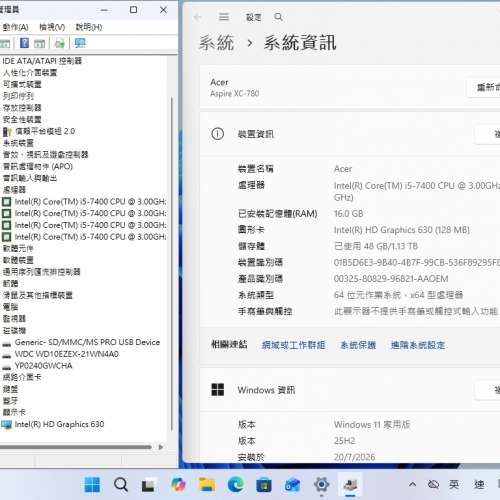Click the 25H2 version value
This screenshot has height=500, width=500.
pos(344,441)
